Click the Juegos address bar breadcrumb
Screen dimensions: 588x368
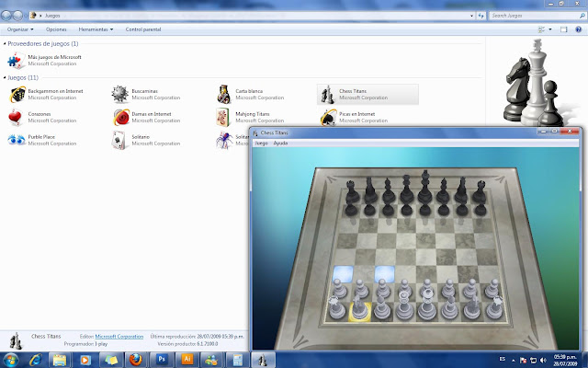(52, 16)
